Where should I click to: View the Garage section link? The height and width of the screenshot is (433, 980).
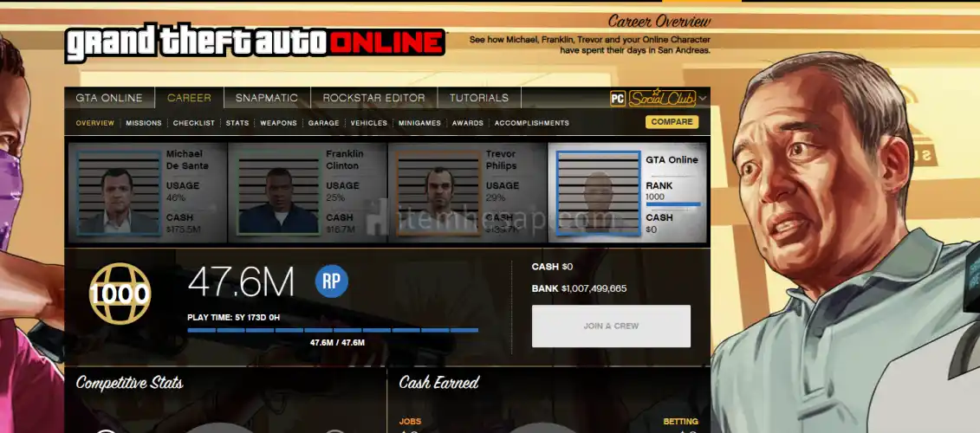(x=323, y=123)
